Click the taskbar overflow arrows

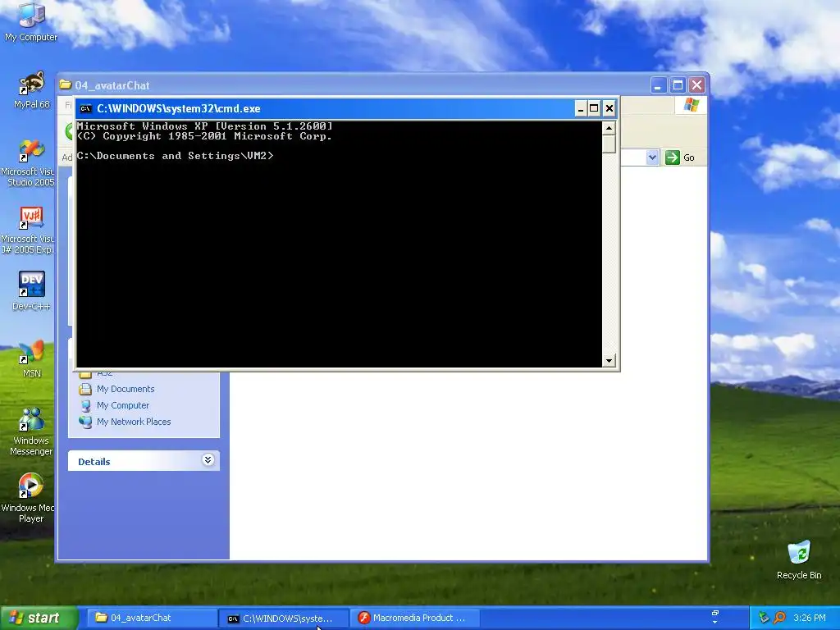coord(714,617)
